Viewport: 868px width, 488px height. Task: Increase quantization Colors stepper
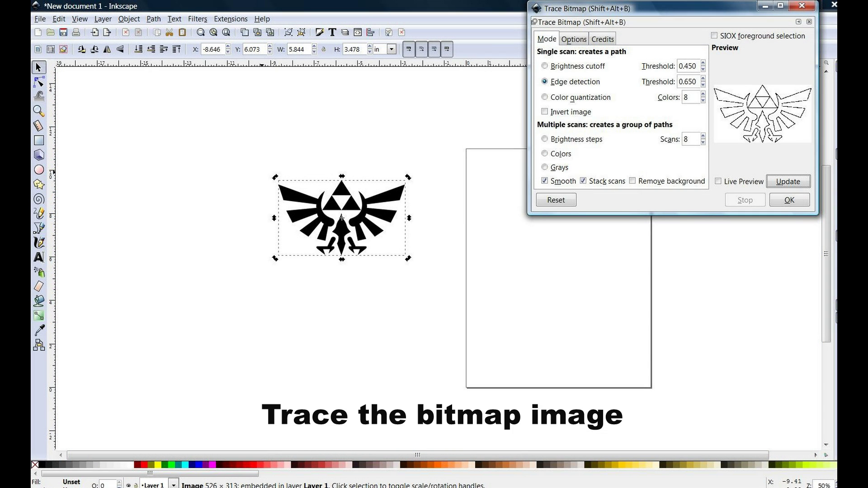[x=703, y=94]
